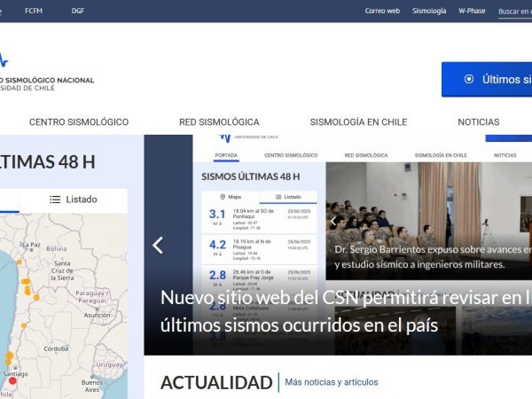The height and width of the screenshot is (399, 532).
Task: Go to previous carousel slide arrow
Action: 158,246
